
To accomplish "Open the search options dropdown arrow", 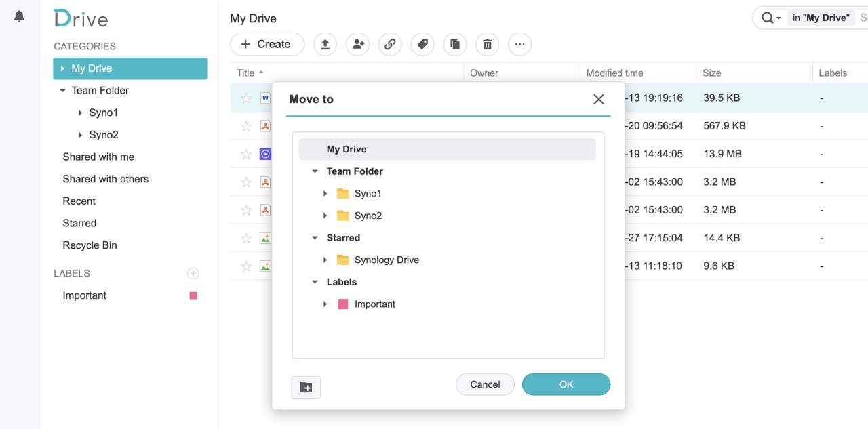I will [x=778, y=18].
